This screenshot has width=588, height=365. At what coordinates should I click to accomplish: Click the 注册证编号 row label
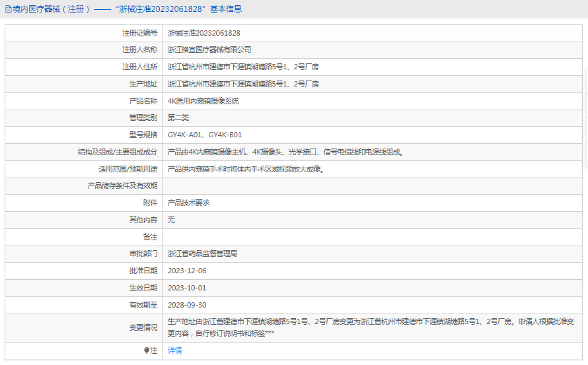pyautogui.click(x=140, y=33)
